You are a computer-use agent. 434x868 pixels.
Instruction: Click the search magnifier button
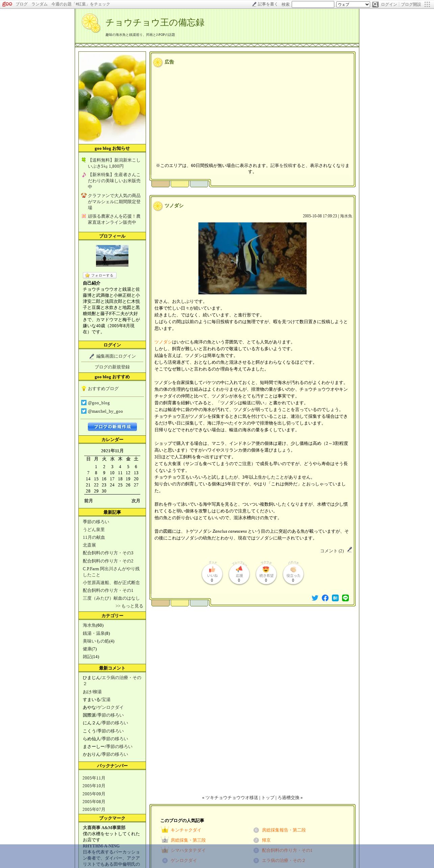(375, 4)
